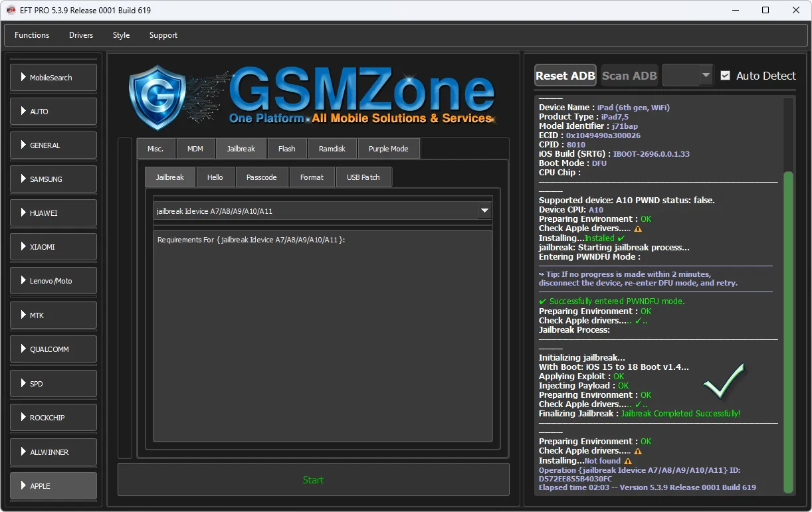Open the Purple Mode tab
Image resolution: width=812 pixels, height=512 pixels.
(x=389, y=149)
